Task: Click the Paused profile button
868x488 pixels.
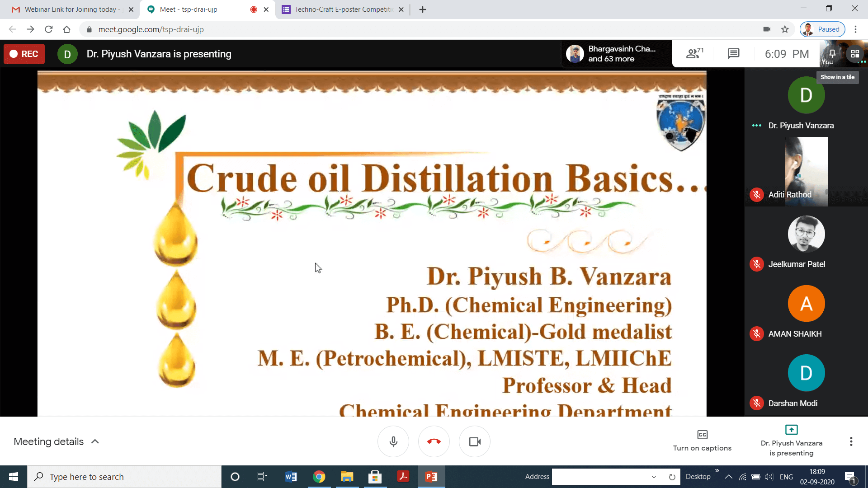Action: 822,29
